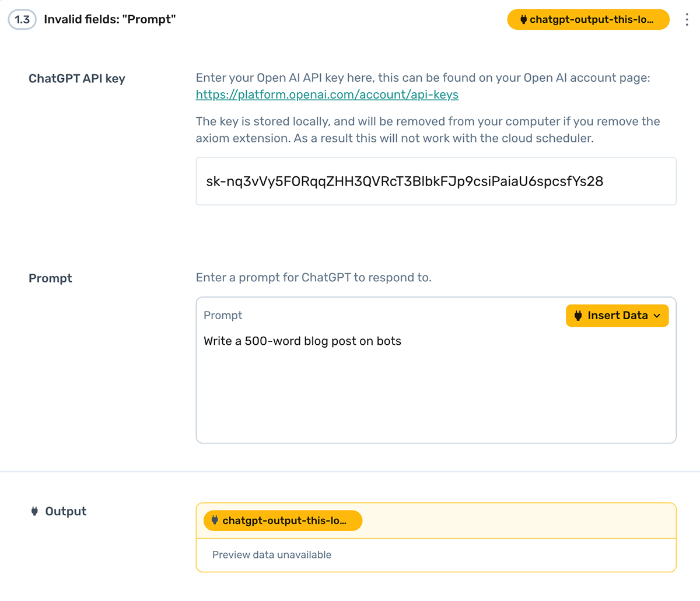Click the empty area of the Prompt text box
Screen dimensions: 700x601
click(x=435, y=397)
